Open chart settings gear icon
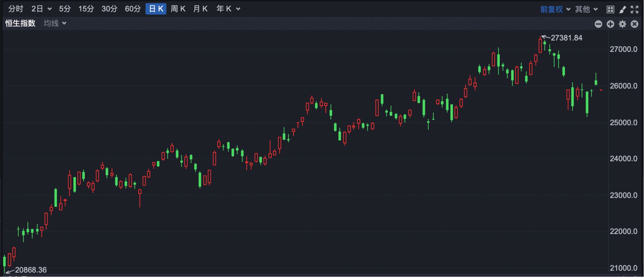Screen dimensions: 644x277 click(x=623, y=24)
